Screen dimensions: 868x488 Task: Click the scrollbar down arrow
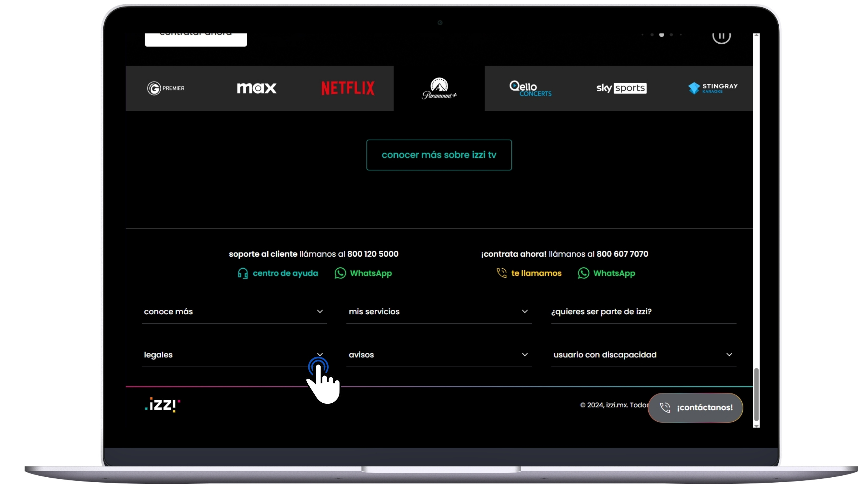pos(756,426)
